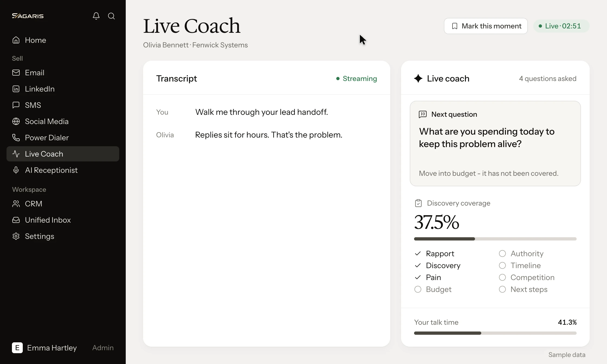The width and height of the screenshot is (607, 364).
Task: Click the Next question quote icon
Action: tap(423, 114)
